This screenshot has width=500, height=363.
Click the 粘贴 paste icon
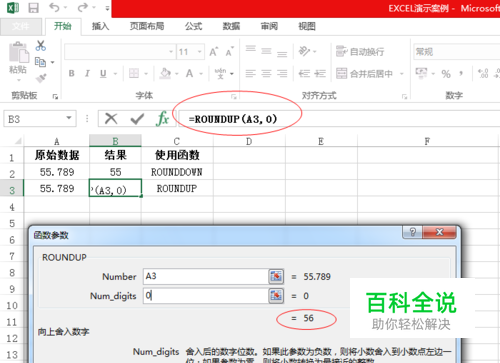pos(18,53)
